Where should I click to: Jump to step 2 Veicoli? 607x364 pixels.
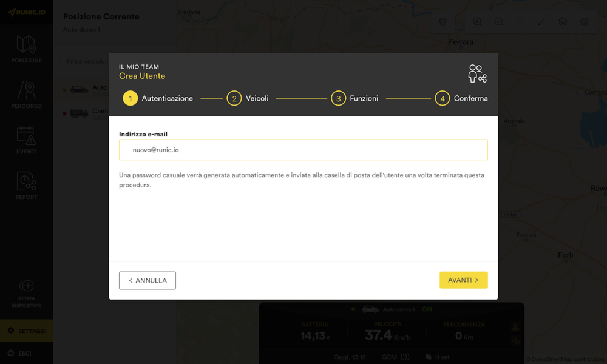[234, 98]
